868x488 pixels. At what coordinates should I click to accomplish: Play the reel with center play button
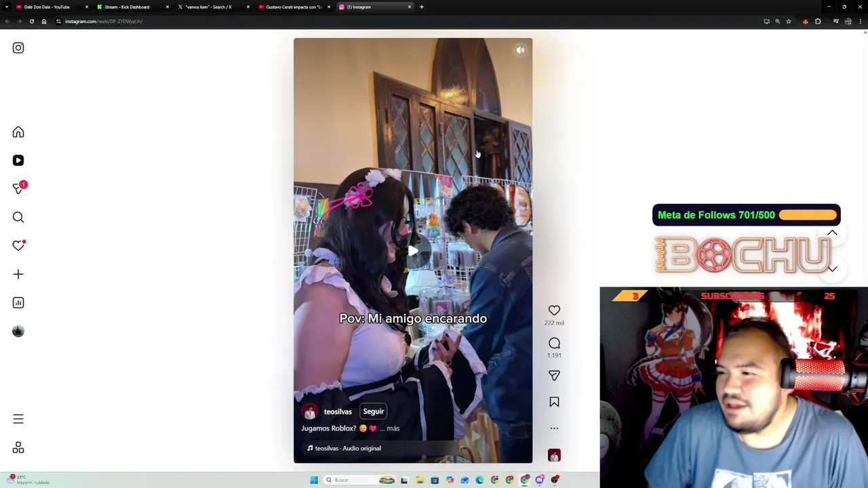point(413,251)
